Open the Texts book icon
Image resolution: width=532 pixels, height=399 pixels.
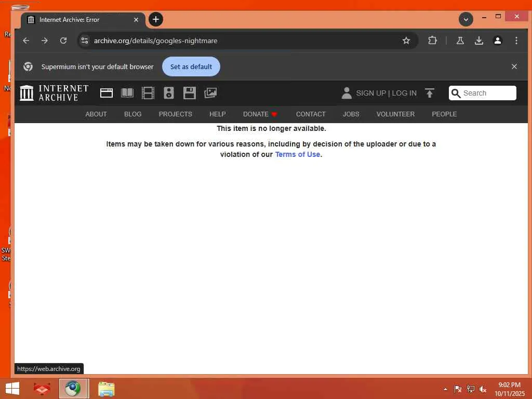coord(127,93)
